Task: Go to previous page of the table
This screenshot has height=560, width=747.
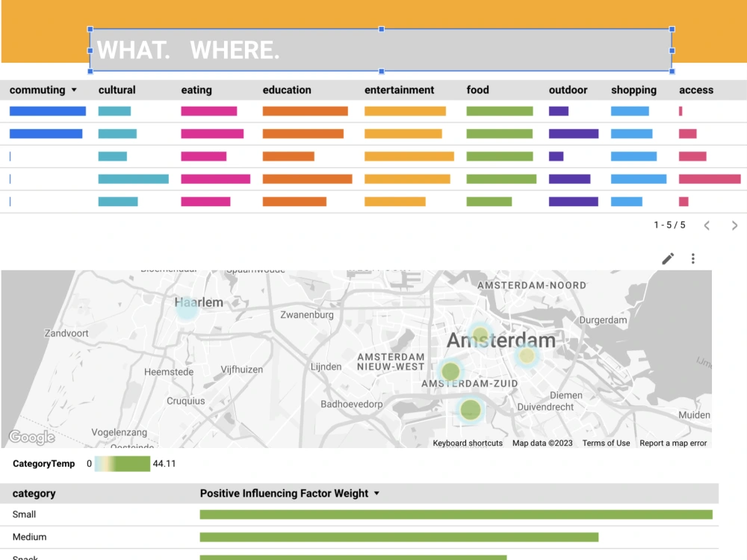Action: click(707, 225)
